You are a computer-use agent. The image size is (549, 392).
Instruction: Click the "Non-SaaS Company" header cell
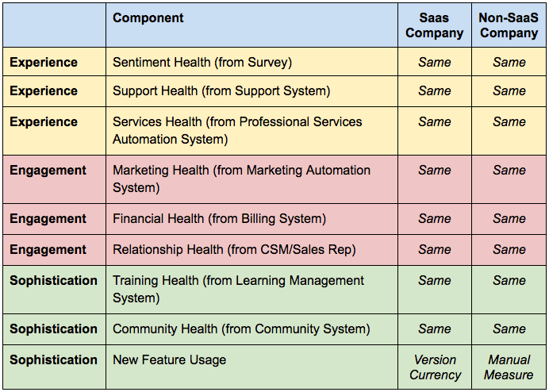click(x=509, y=25)
